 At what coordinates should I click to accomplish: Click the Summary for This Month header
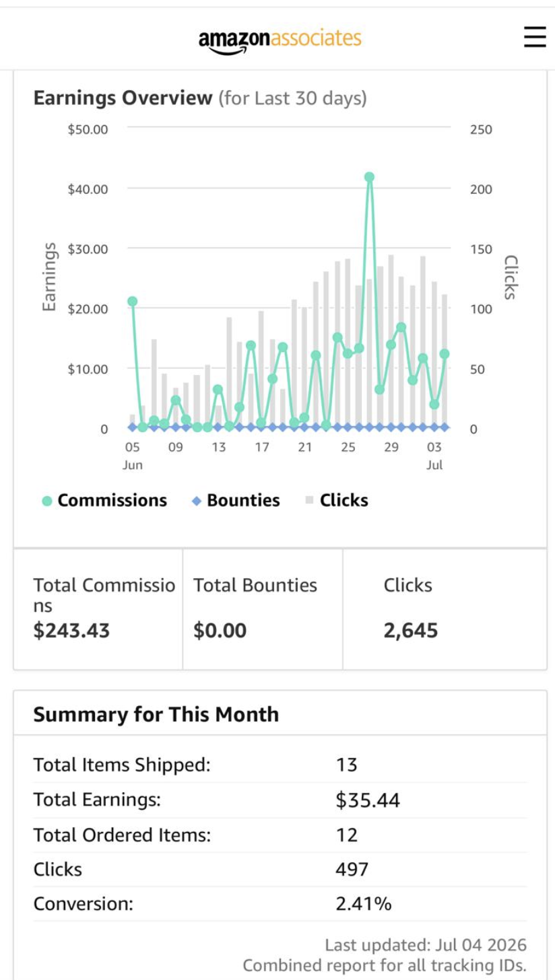click(156, 714)
